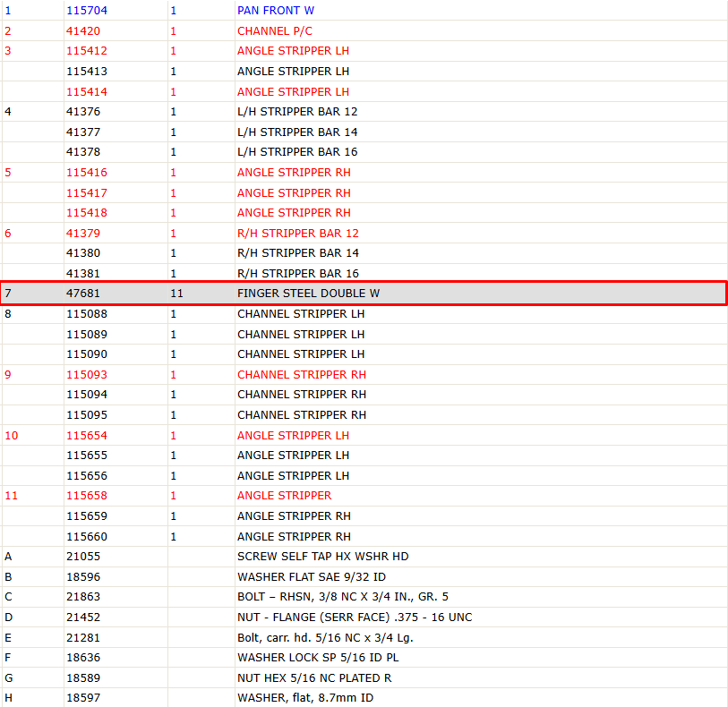
Task: Click part number 41420
Action: [83, 31]
